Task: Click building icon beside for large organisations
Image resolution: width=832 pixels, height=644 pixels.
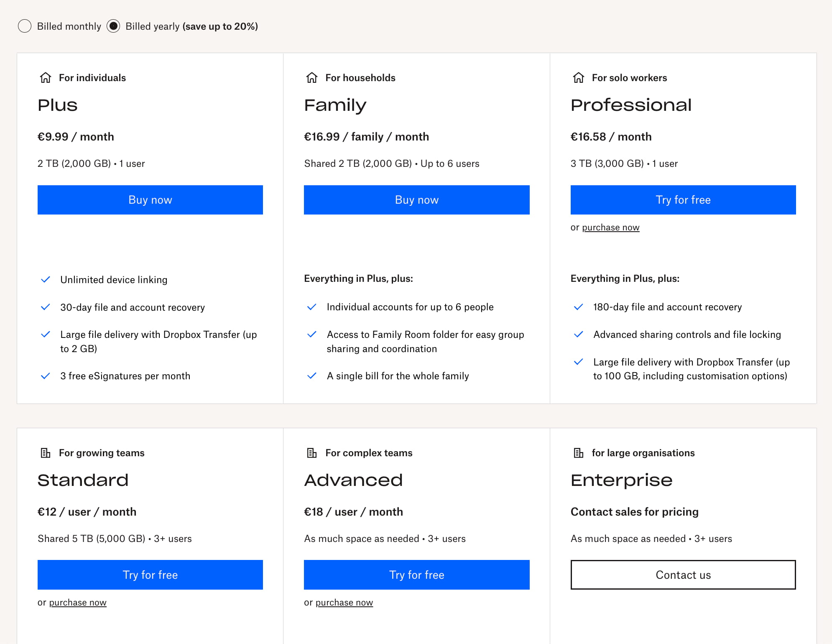Action: coord(579,453)
